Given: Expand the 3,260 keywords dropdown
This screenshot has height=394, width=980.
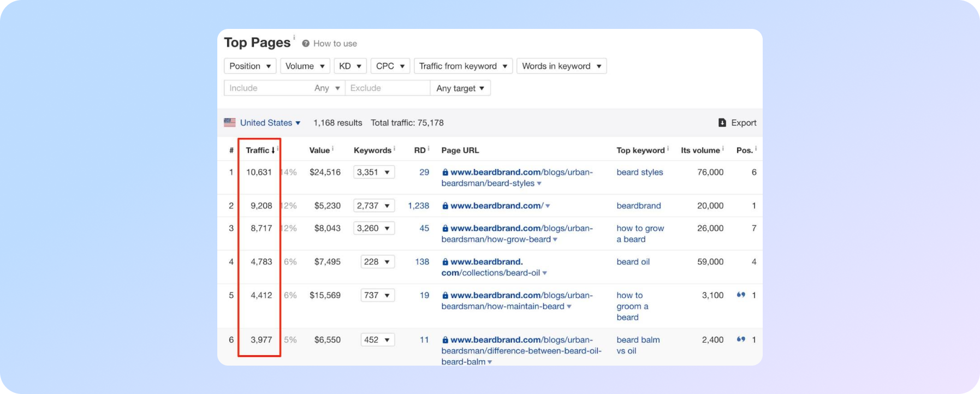Looking at the screenshot, I should pos(374,228).
